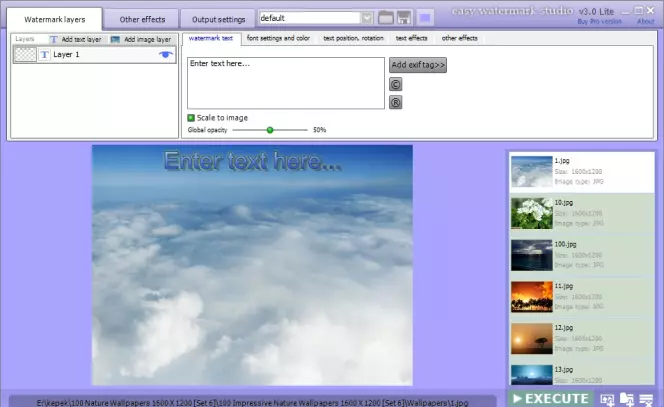664x407 pixels.
Task: Click the Add exif tag button
Action: click(x=418, y=65)
